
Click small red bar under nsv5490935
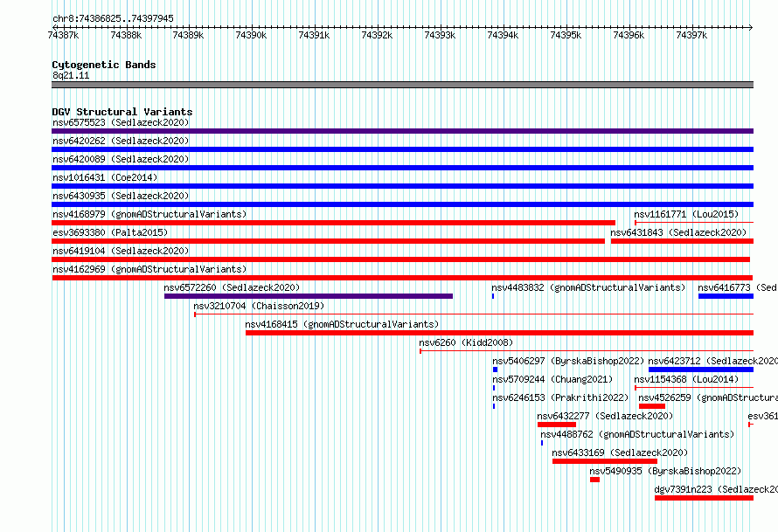pos(595,480)
